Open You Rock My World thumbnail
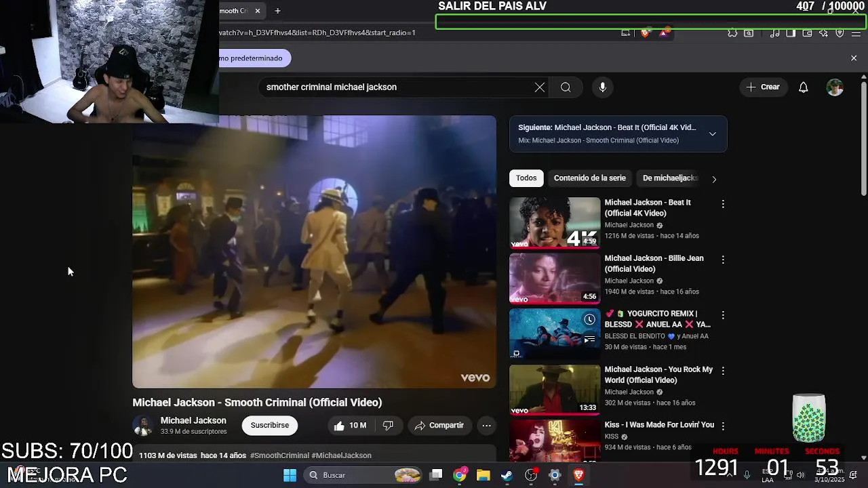868x488 pixels. click(x=555, y=390)
